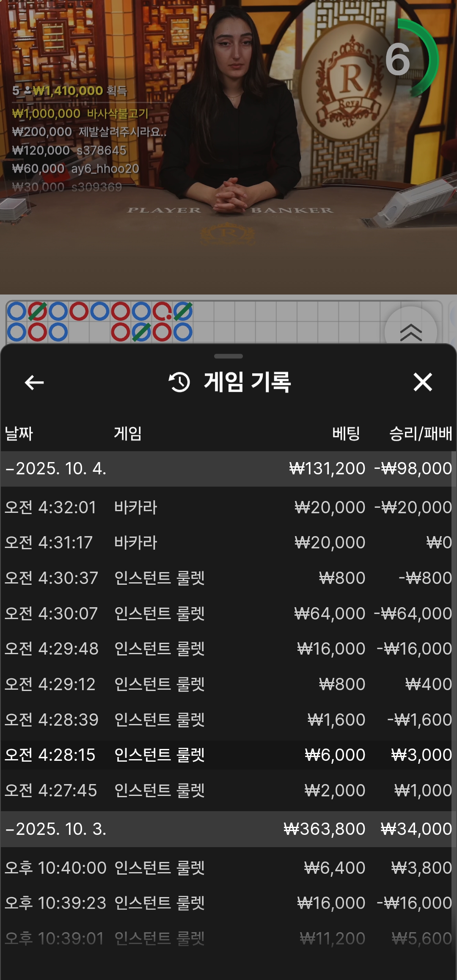Tap the 날짜 column header
Image resolution: width=457 pixels, height=980 pixels.
(x=19, y=434)
